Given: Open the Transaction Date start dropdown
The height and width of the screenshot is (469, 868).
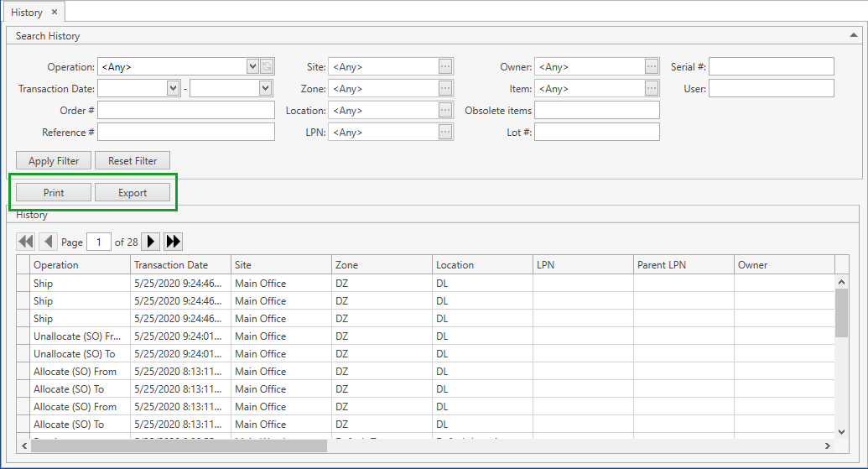Looking at the screenshot, I should pyautogui.click(x=174, y=89).
